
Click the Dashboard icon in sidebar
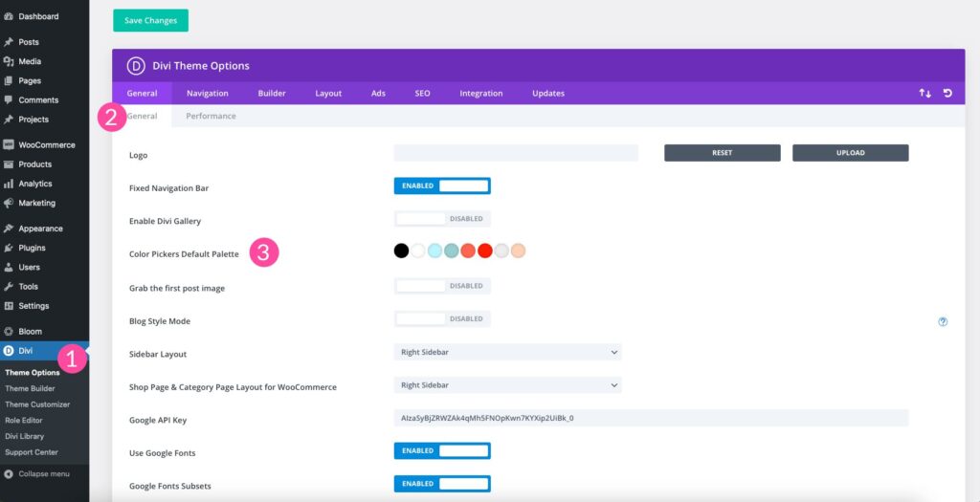click(8, 17)
